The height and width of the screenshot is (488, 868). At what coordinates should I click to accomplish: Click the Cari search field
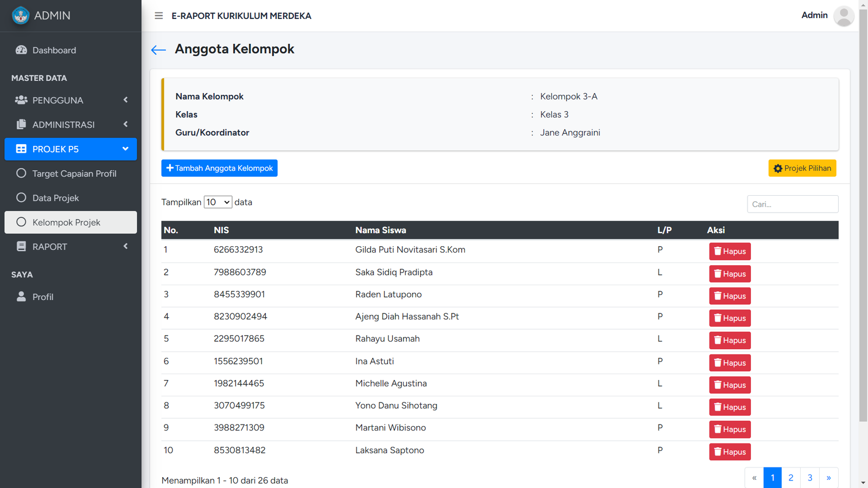[x=792, y=204]
